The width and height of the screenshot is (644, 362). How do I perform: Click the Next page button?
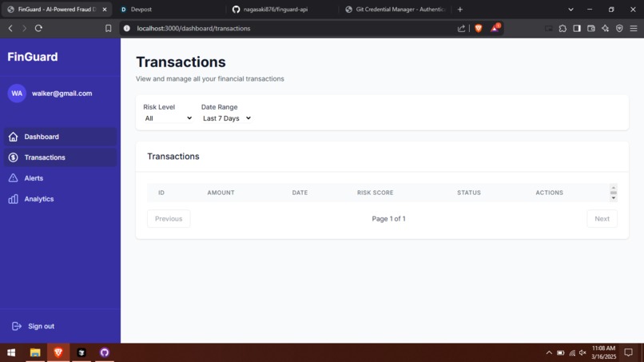602,219
